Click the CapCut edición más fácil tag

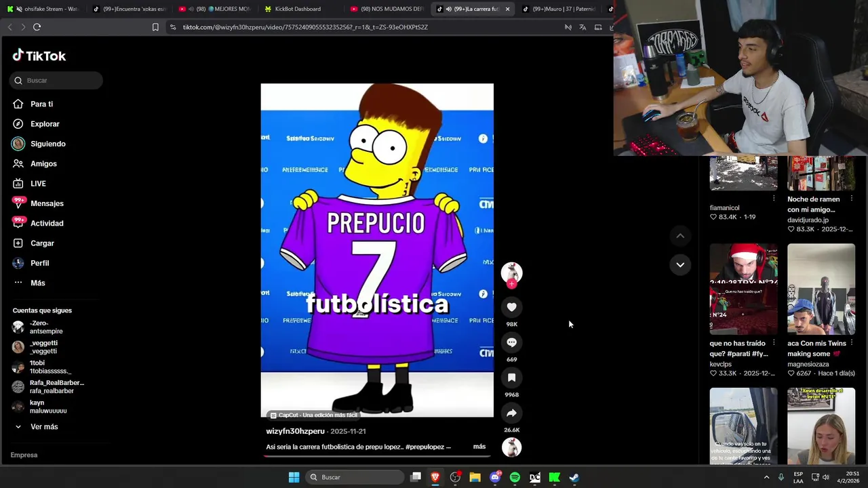(x=313, y=415)
